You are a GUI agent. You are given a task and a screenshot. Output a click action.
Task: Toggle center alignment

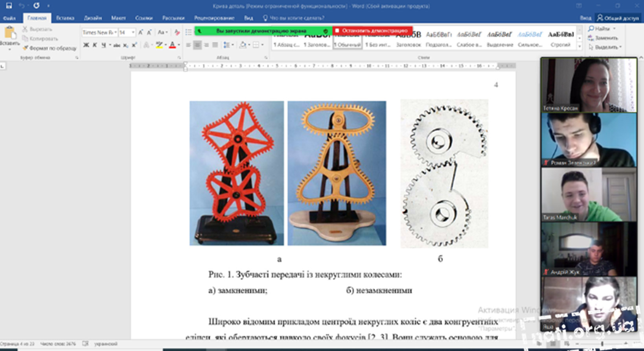[x=197, y=45]
